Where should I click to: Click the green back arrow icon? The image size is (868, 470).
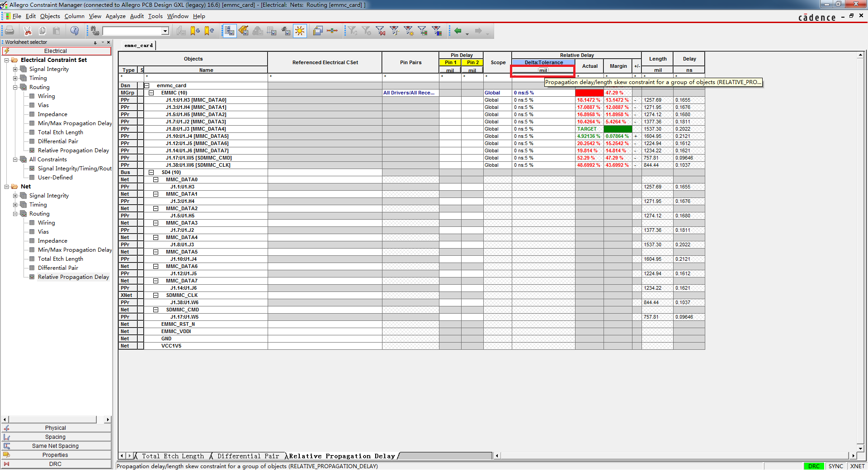click(458, 31)
